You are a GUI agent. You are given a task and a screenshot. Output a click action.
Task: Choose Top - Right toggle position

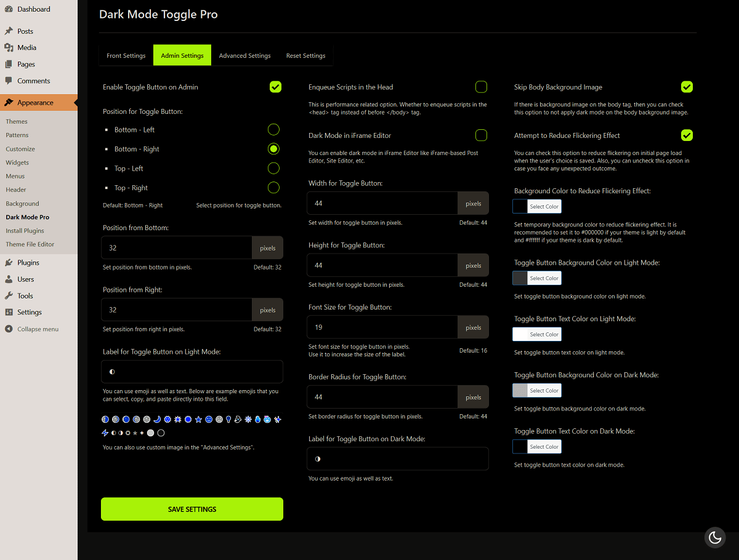coord(273,188)
